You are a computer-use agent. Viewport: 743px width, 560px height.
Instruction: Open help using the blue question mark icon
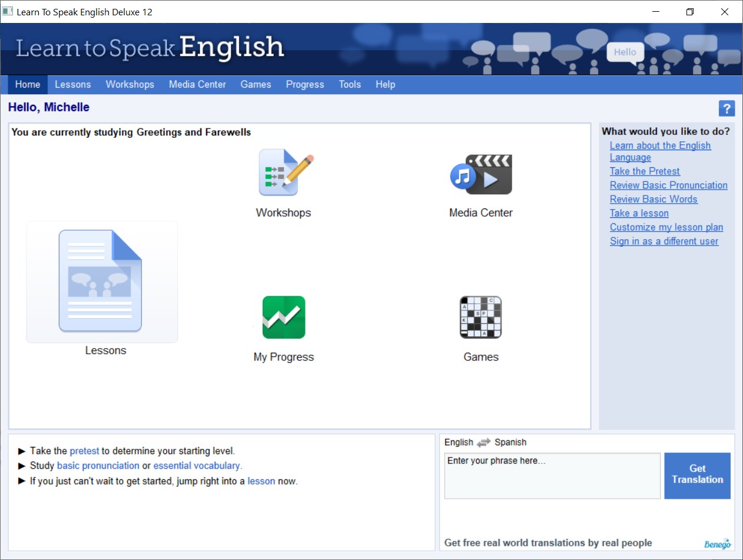pos(727,108)
